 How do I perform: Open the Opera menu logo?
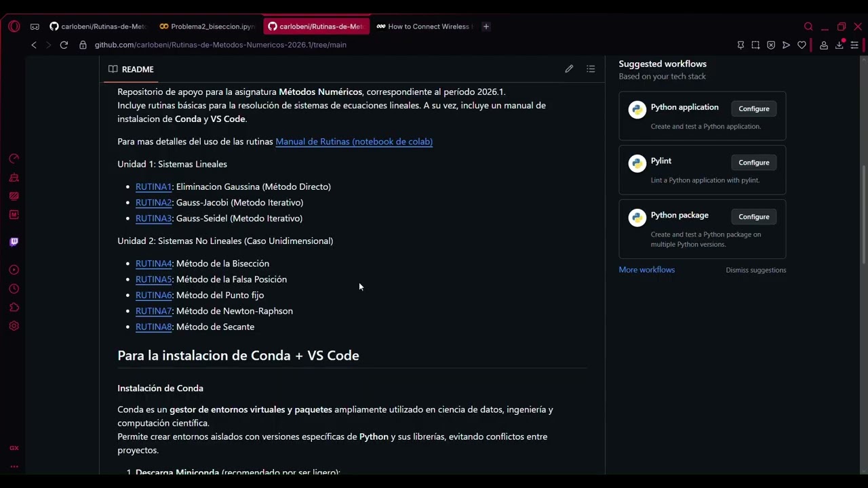pyautogui.click(x=14, y=26)
